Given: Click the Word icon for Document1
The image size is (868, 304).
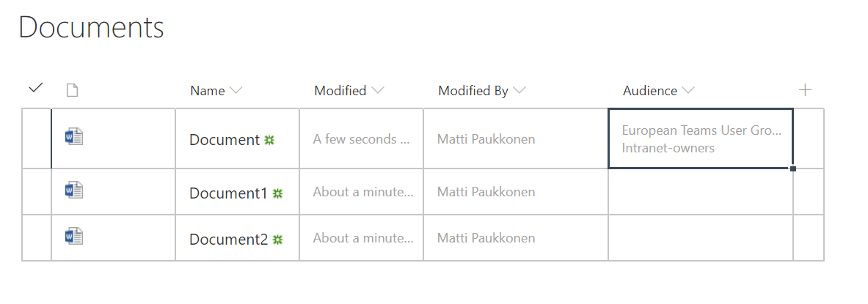Looking at the screenshot, I should point(74,190).
